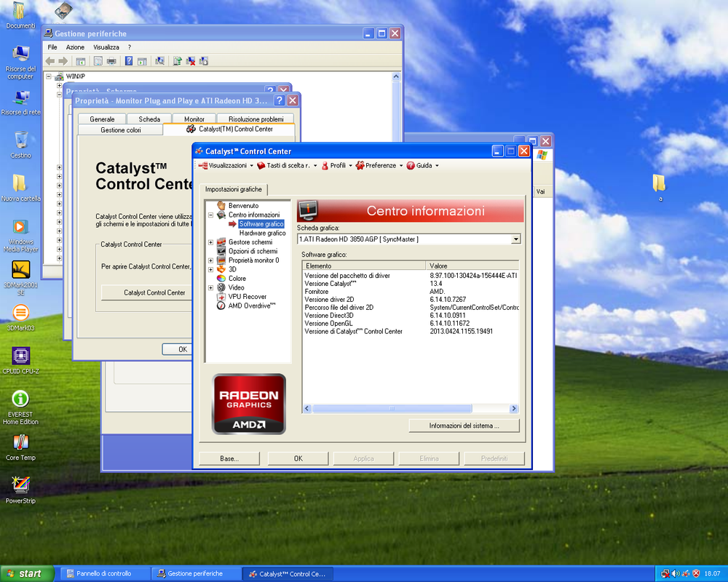Select the Gestore schermi icon in Catalyst tree

pos(221,242)
